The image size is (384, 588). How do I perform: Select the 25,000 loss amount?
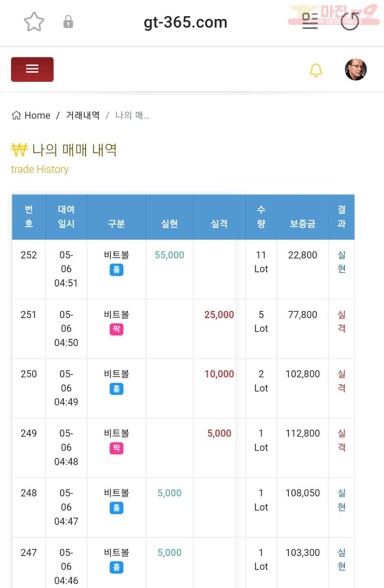pos(219,315)
